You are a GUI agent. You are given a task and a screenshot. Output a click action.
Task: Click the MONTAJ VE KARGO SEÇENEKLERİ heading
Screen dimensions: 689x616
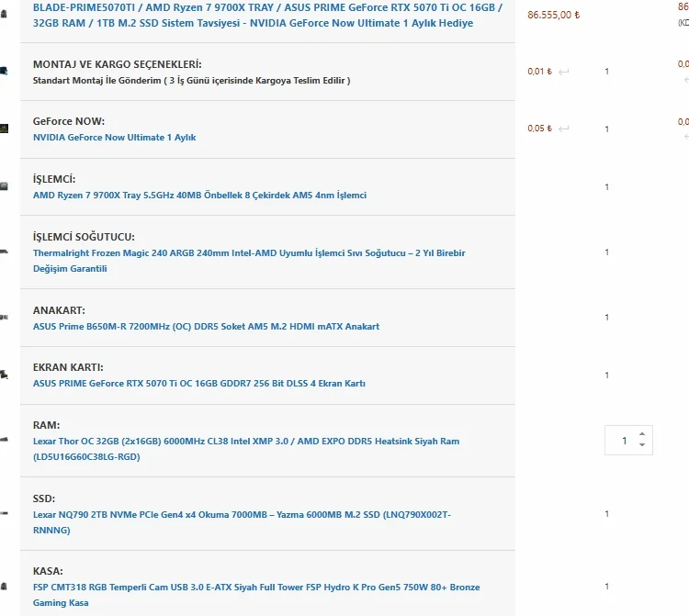[x=118, y=64]
